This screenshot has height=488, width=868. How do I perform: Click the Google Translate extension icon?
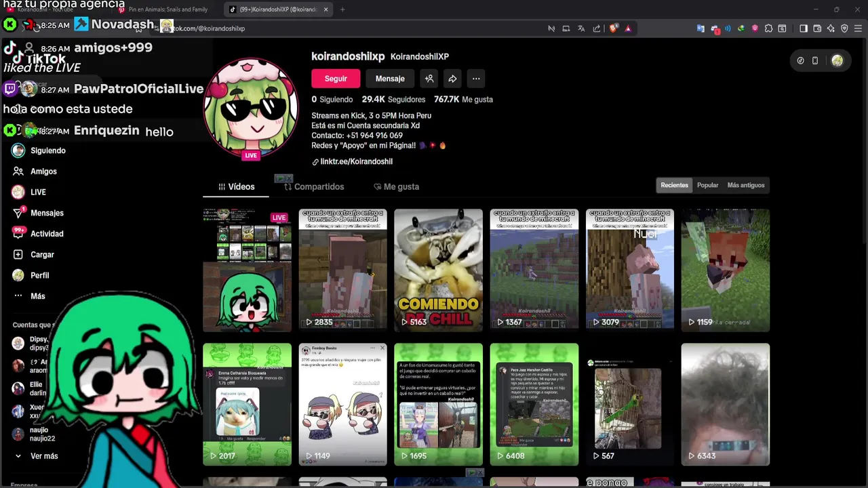click(701, 28)
